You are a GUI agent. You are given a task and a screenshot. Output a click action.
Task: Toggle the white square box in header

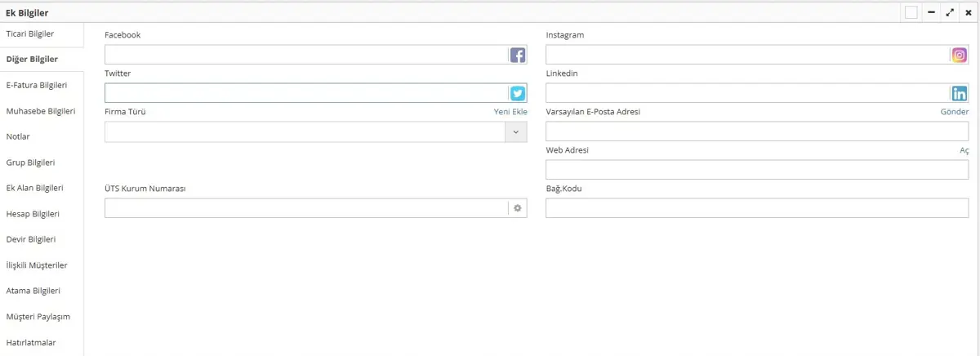(x=911, y=12)
